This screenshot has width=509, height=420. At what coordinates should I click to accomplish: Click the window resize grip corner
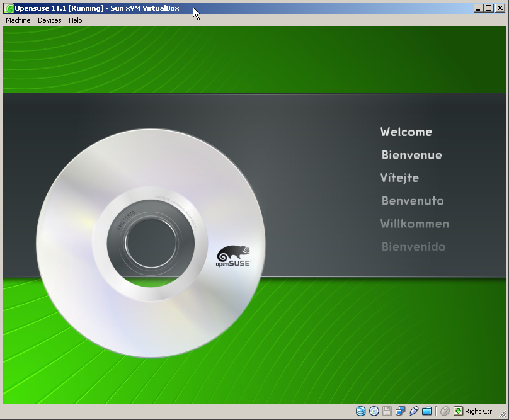click(x=502, y=414)
